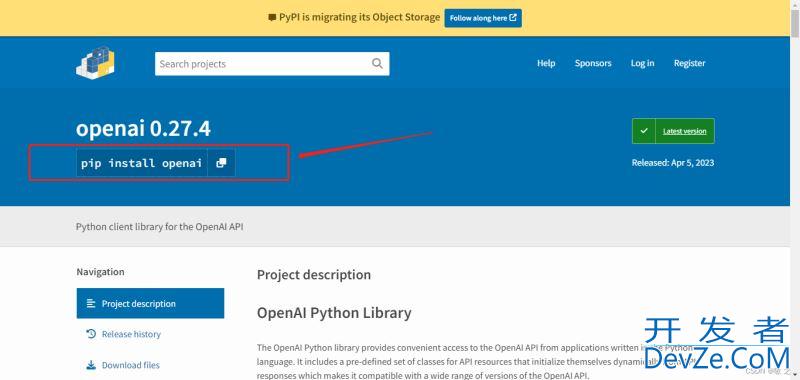The height and width of the screenshot is (380, 800).
Task: Copy the pip install command
Action: click(x=221, y=163)
